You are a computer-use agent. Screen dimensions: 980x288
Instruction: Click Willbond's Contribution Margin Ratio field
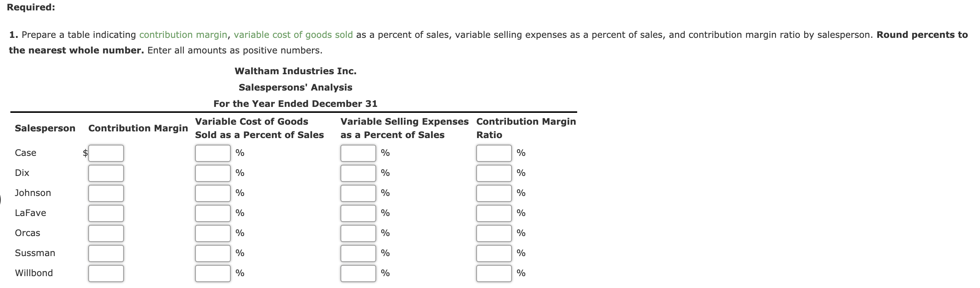[494, 274]
